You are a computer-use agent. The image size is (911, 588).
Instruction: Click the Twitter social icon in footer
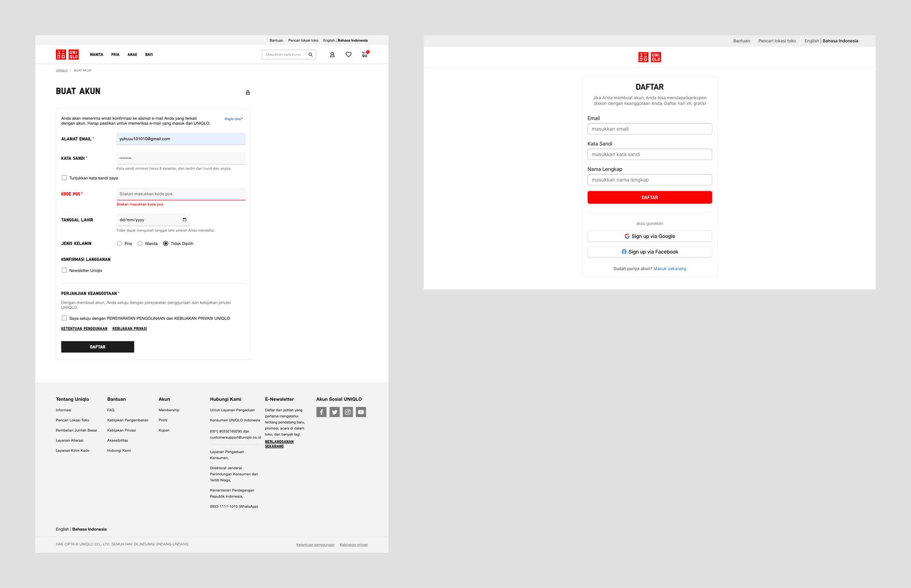pos(335,412)
